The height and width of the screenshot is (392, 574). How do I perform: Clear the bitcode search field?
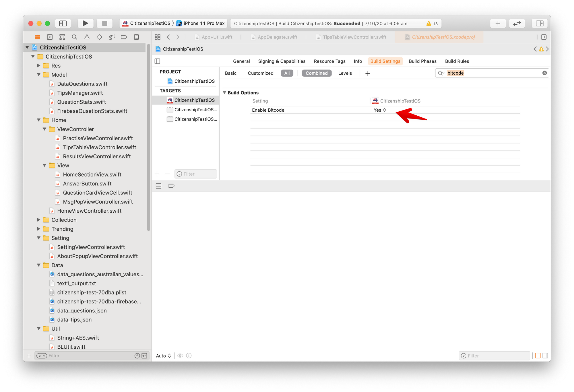pyautogui.click(x=544, y=73)
